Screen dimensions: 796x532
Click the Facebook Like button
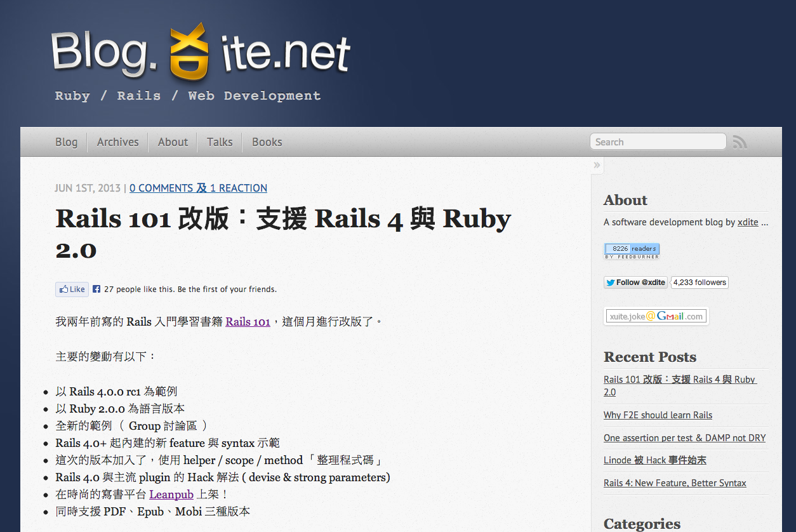(72, 289)
